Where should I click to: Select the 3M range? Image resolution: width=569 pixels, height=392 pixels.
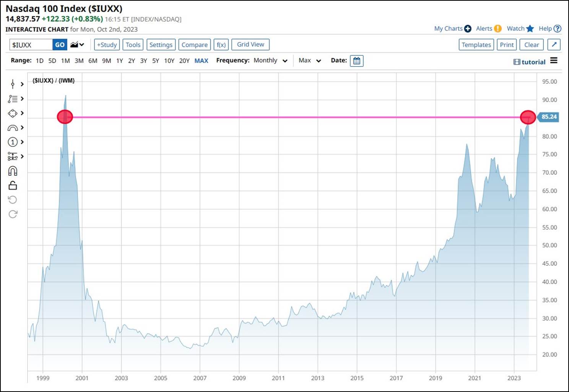pos(79,61)
